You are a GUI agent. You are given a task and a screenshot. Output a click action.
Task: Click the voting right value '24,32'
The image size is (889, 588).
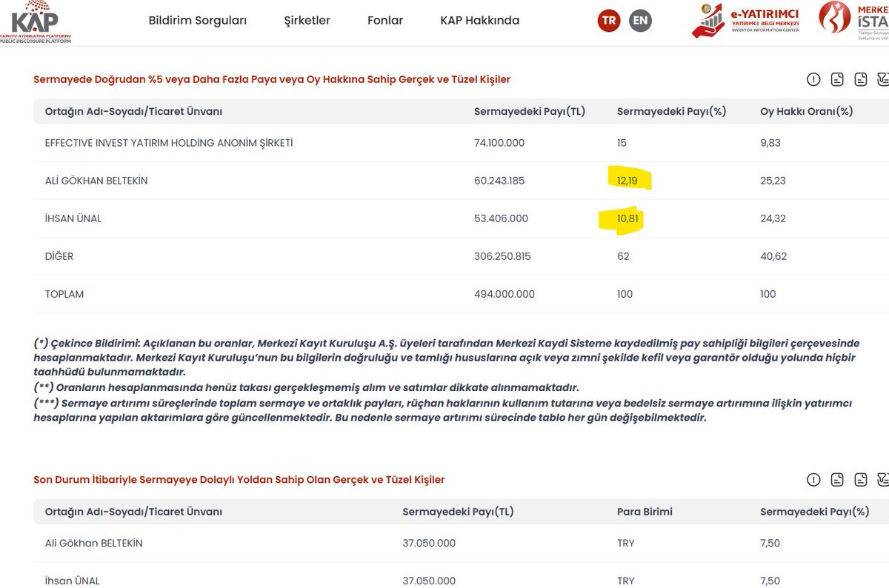773,218
